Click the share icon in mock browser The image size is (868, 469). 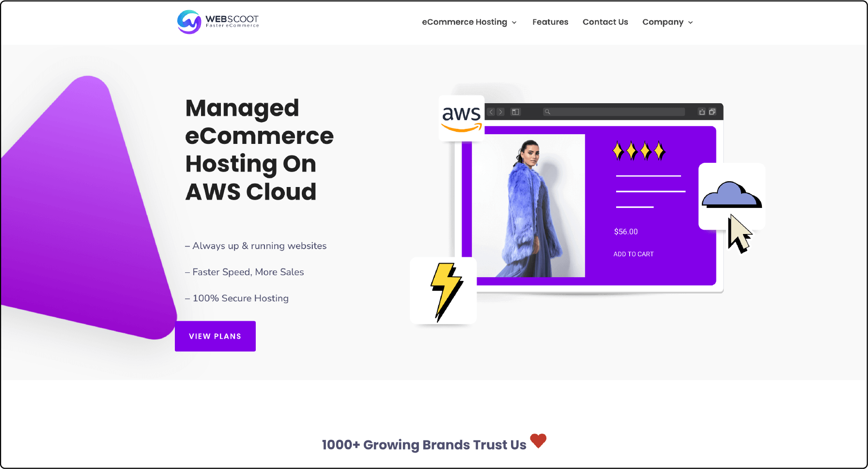(702, 112)
